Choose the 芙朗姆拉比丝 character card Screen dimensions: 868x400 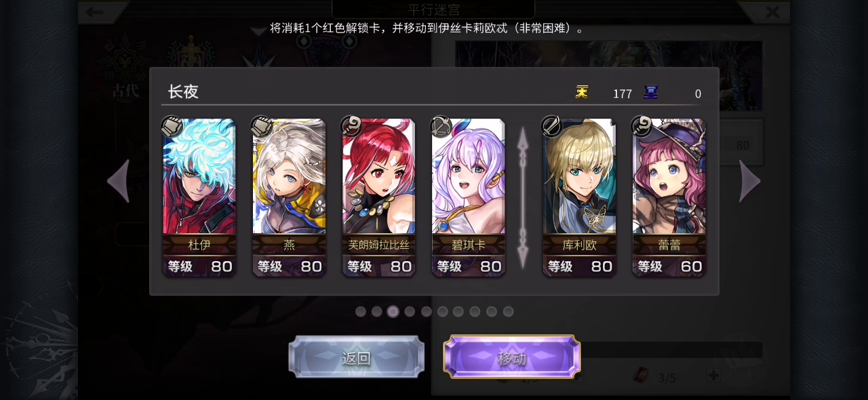(x=378, y=197)
